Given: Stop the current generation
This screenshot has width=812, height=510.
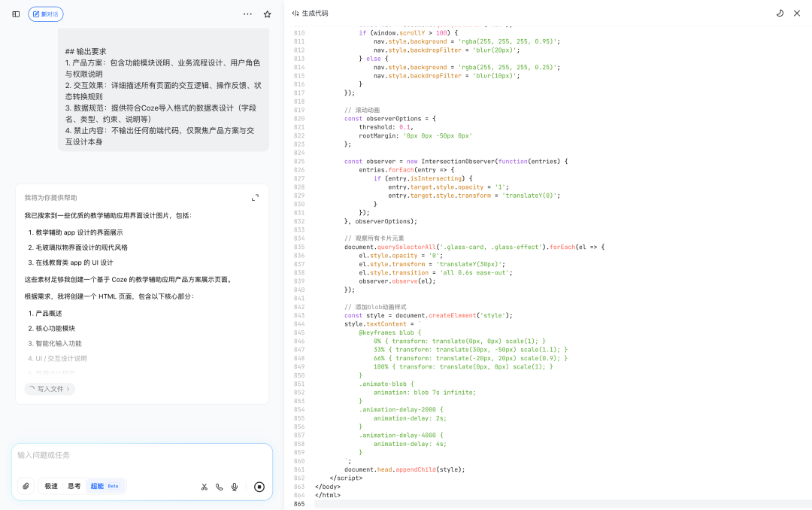Looking at the screenshot, I should point(259,487).
